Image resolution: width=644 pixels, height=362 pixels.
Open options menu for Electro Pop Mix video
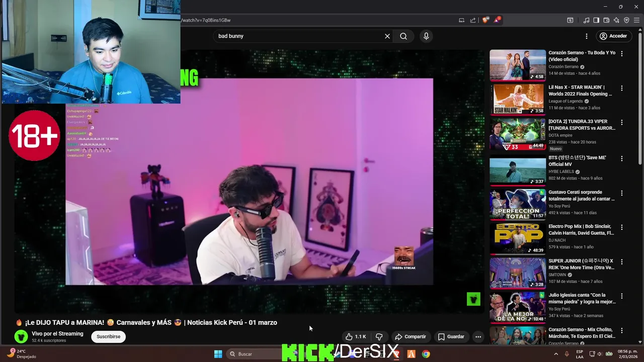pyautogui.click(x=622, y=227)
